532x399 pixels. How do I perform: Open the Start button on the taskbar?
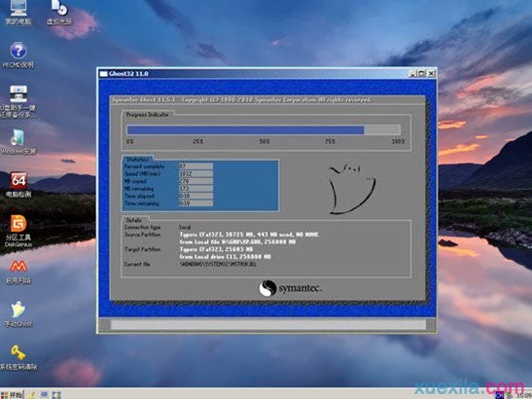point(12,395)
